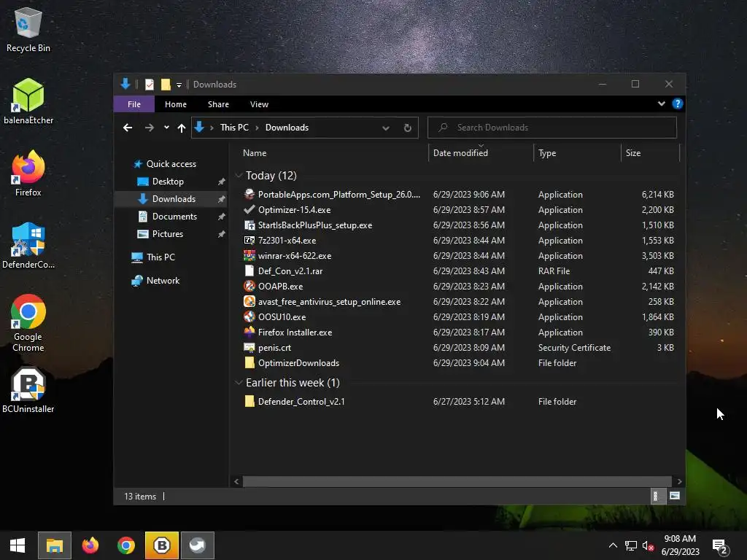This screenshot has width=747, height=560.
Task: Launch the Google Chrome desktop shortcut
Action: [x=28, y=323]
